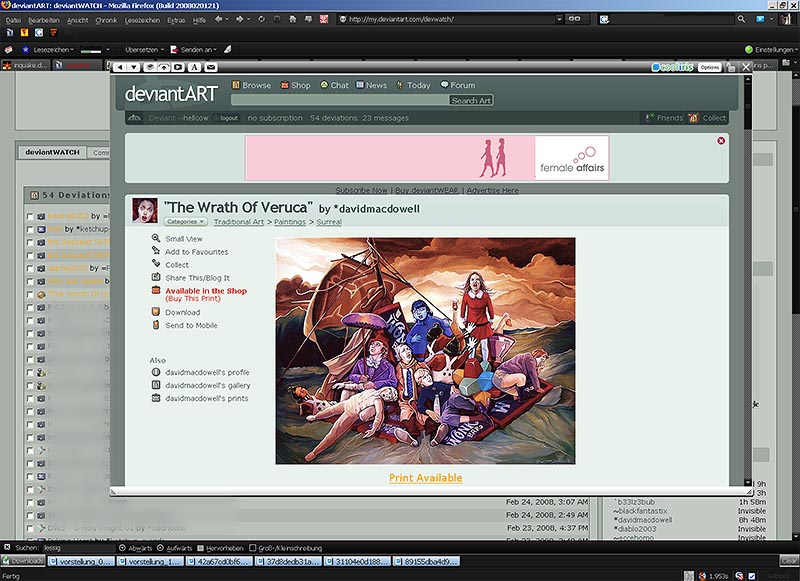This screenshot has height=581, width=800.
Task: Click the Firefox forward arrow
Action: 239,19
